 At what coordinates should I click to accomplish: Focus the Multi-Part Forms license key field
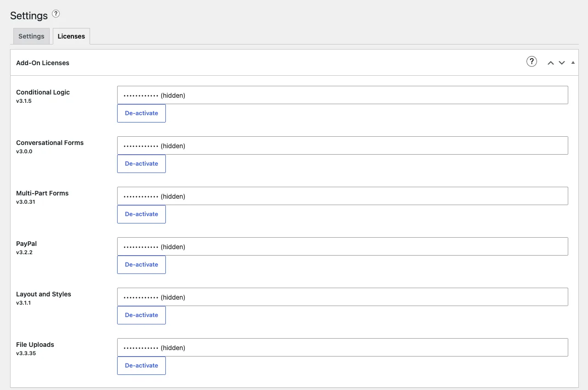coord(343,196)
